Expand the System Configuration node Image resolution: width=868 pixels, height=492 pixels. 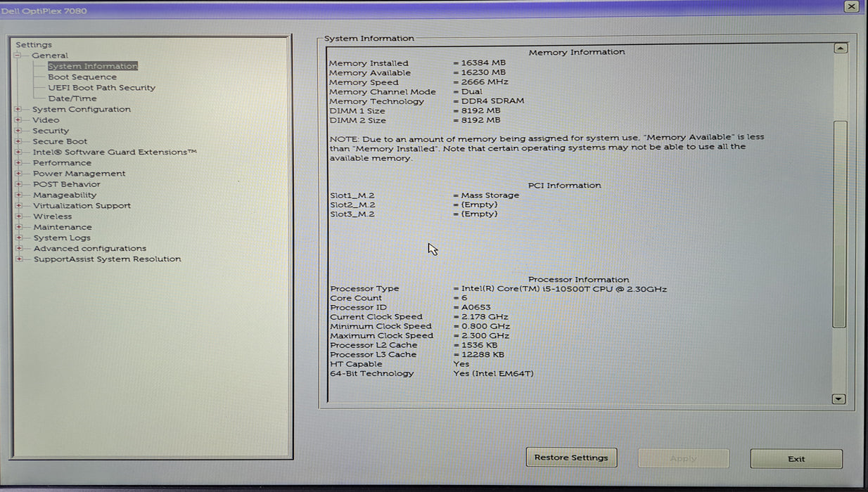click(x=18, y=109)
